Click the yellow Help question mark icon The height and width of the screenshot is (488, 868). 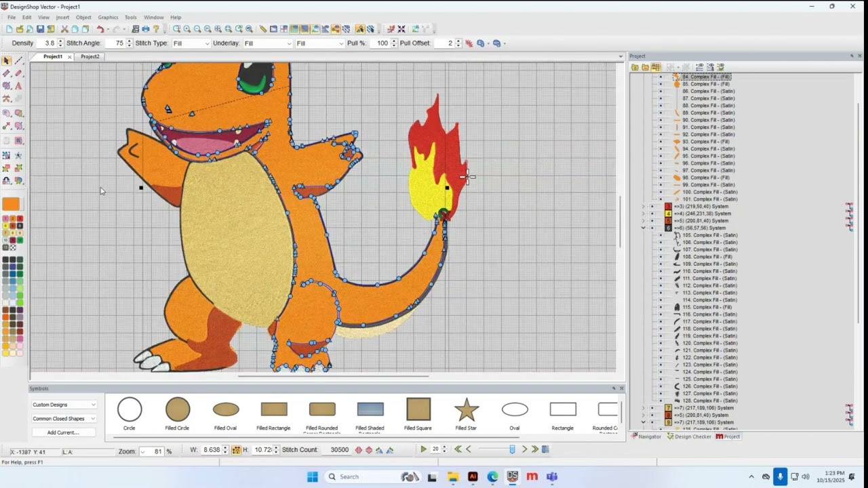click(156, 29)
